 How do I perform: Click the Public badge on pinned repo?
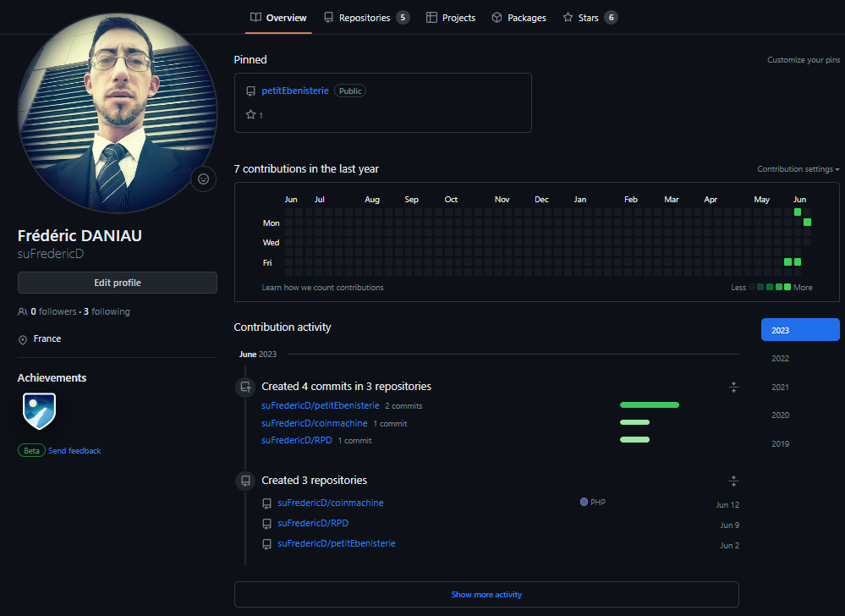click(350, 91)
